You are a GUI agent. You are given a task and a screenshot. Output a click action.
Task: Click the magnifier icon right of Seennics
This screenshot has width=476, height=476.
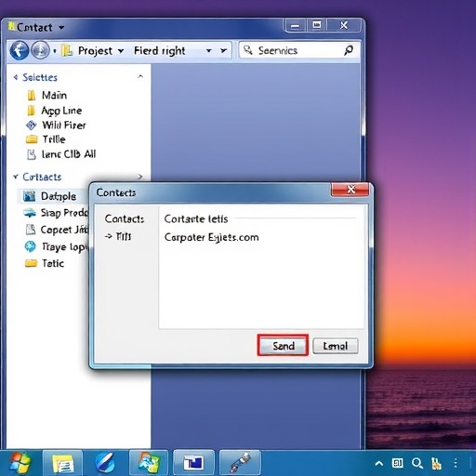(349, 50)
